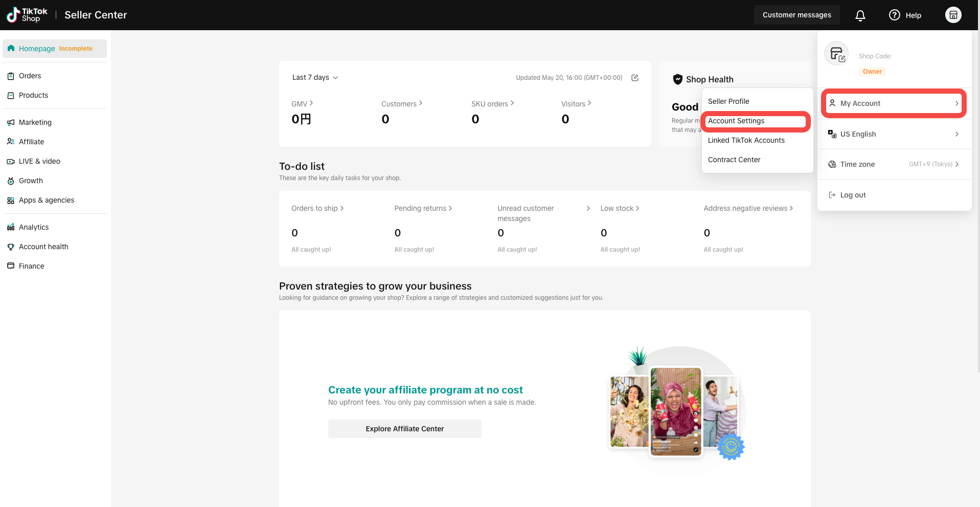
Task: Open GMV details
Action: point(302,104)
